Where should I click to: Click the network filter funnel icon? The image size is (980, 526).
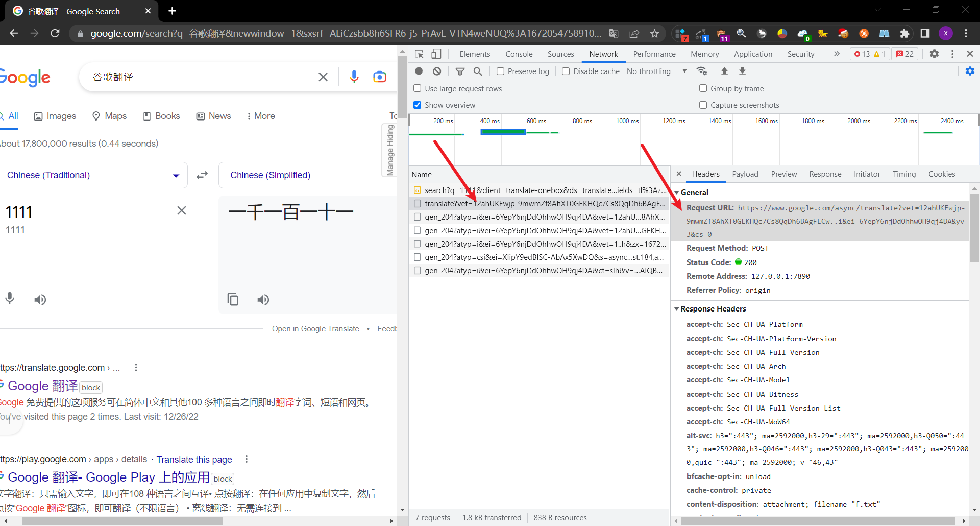(460, 71)
